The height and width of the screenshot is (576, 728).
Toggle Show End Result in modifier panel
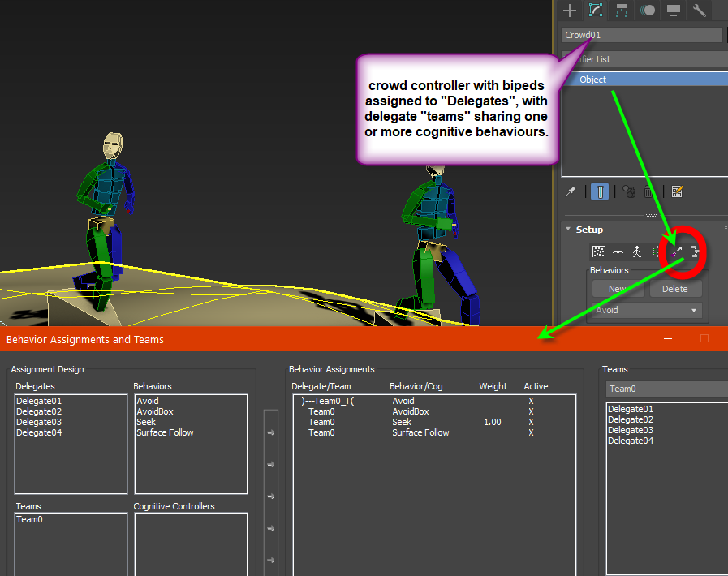click(x=599, y=191)
